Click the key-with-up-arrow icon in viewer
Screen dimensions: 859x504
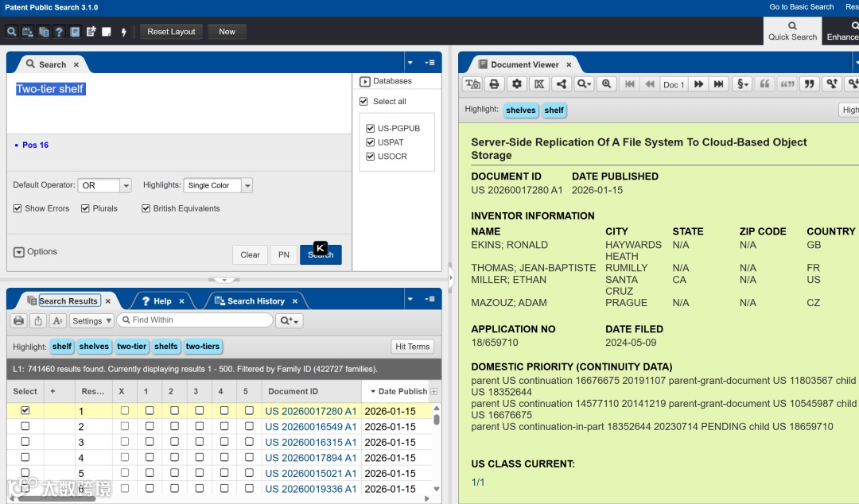point(832,83)
